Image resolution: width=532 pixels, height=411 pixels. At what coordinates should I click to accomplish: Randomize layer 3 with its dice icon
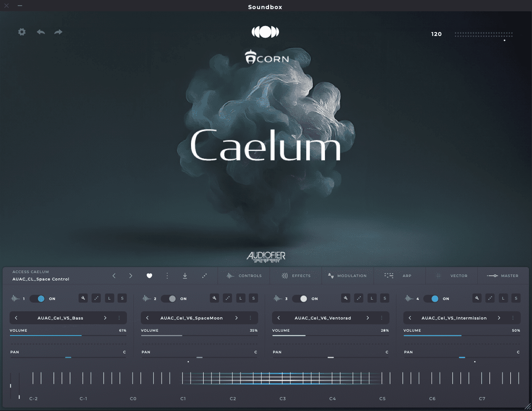point(359,298)
